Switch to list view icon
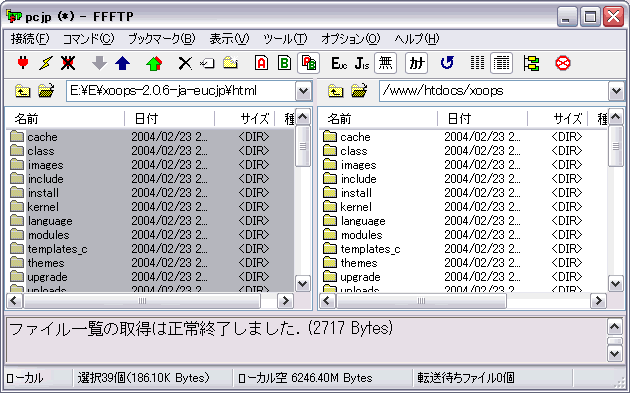Viewport: 630px width, 393px height. [477, 63]
